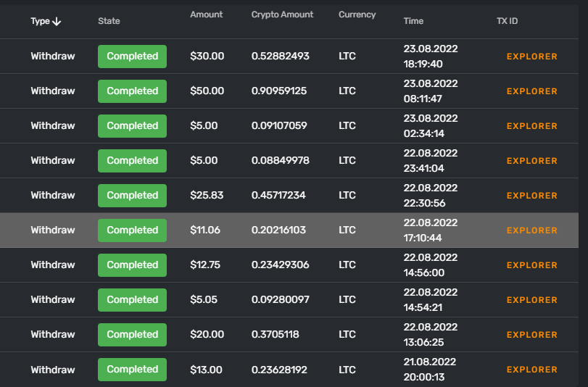Click the Currency column header

click(357, 14)
